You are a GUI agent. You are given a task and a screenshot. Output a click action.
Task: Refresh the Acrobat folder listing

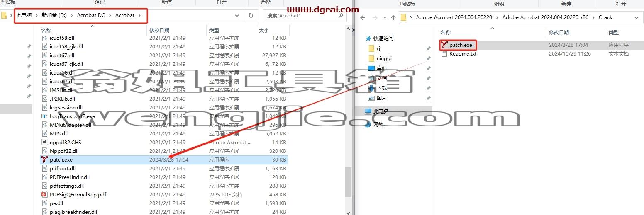click(x=251, y=16)
